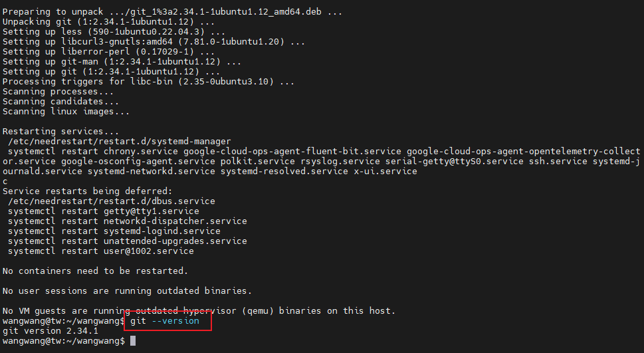Click '/etc/needrestart/restart.d/systemd-manager' path text

coord(120,142)
